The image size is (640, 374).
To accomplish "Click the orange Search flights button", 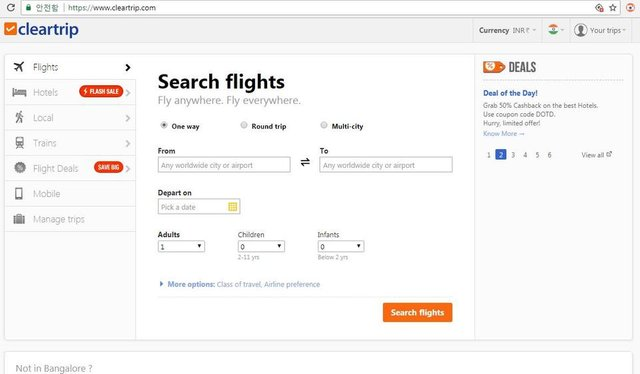I will [x=418, y=312].
